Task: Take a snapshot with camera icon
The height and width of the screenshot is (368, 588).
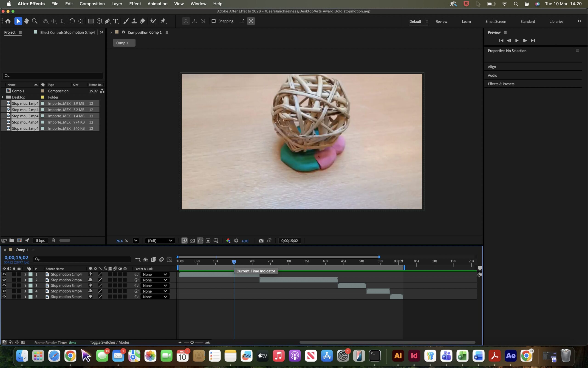Action: pos(261,241)
